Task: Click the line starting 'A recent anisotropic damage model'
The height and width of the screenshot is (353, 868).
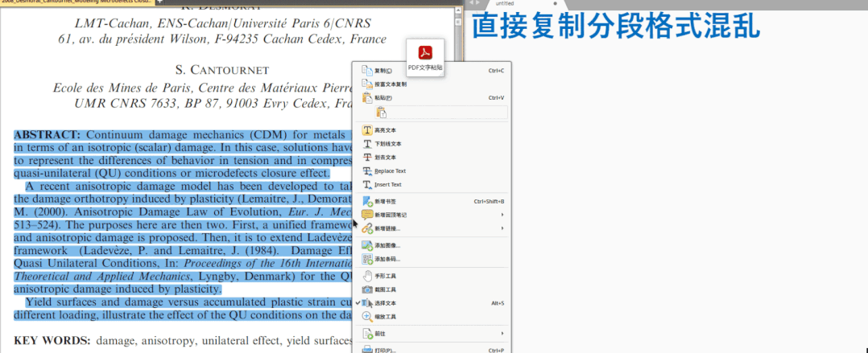Action: [x=188, y=187]
